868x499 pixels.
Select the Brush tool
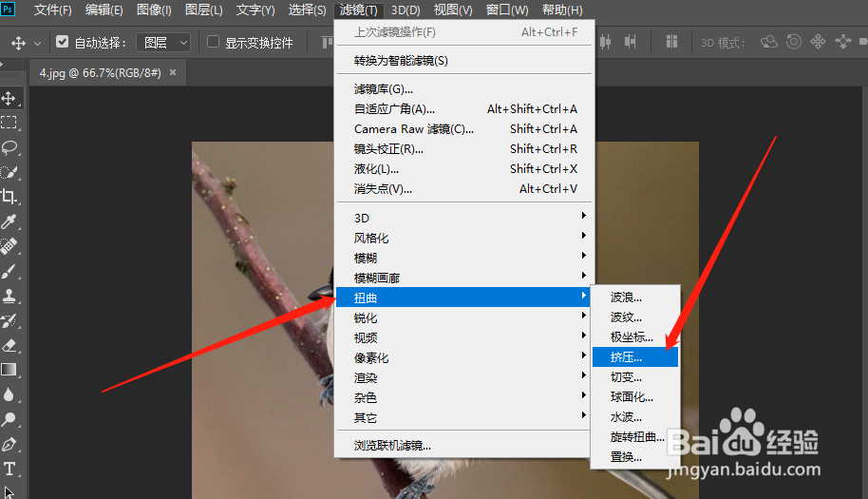[x=9, y=271]
